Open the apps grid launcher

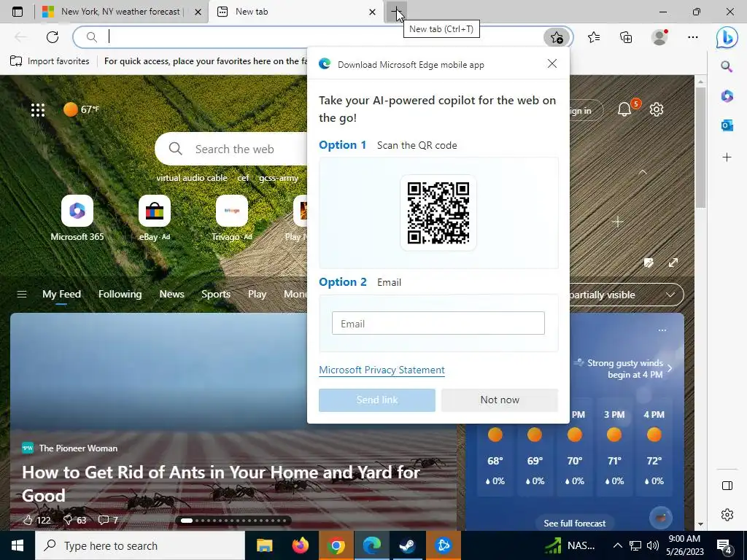[x=38, y=110]
